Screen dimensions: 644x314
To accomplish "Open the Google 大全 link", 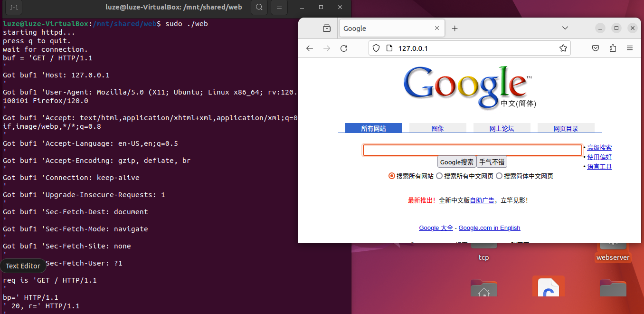I will (436, 228).
